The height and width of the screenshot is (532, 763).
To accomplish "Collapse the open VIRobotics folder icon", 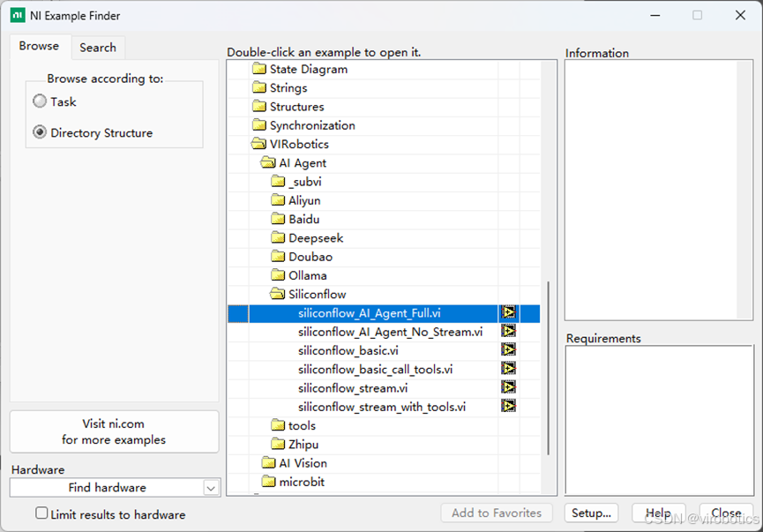I will [258, 144].
